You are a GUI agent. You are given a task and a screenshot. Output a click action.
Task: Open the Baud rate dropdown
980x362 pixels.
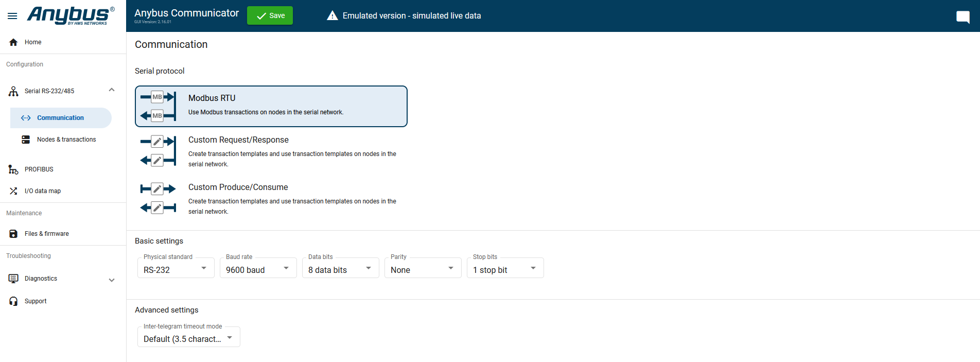click(x=258, y=269)
